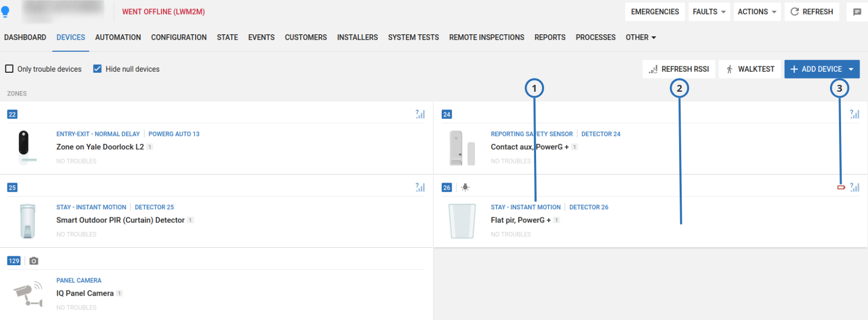The image size is (868, 320).
Task: Click the signal strength icon for zone 24
Action: point(854,114)
